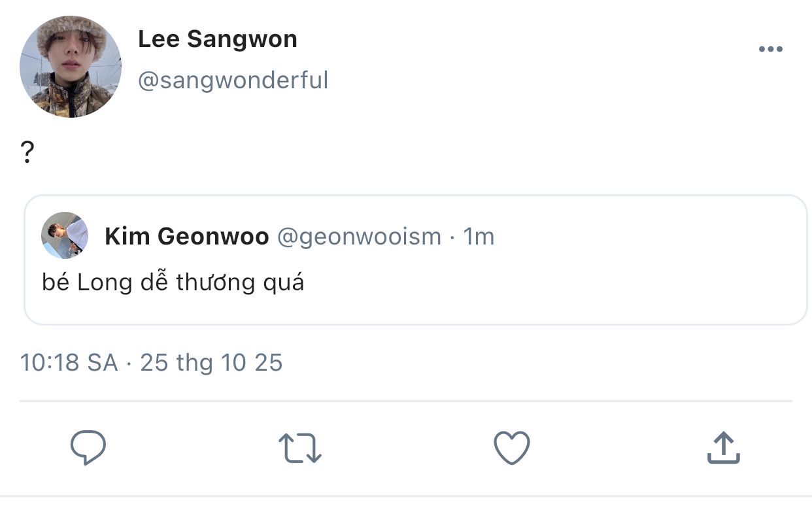812x508 pixels.
Task: Click the "?" tweet text
Action: tap(27, 154)
